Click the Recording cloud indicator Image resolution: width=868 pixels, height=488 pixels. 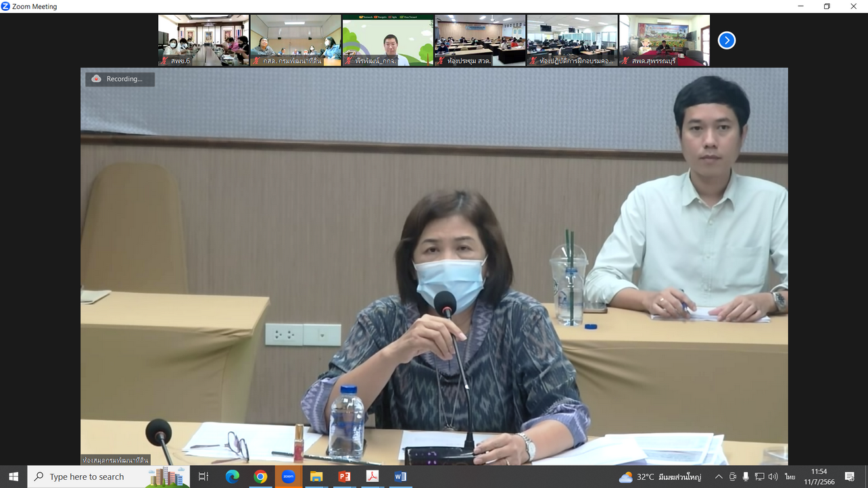click(x=120, y=79)
